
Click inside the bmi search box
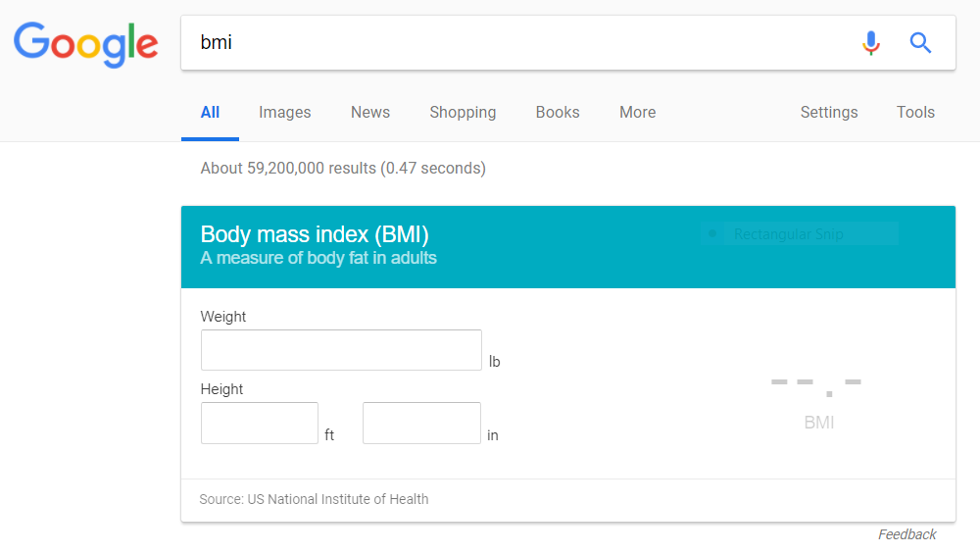518,42
